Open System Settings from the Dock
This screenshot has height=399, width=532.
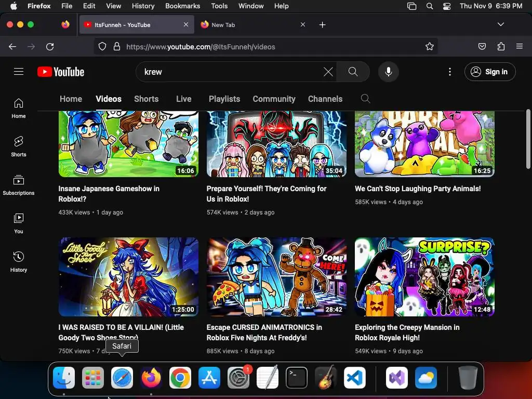pos(238,378)
